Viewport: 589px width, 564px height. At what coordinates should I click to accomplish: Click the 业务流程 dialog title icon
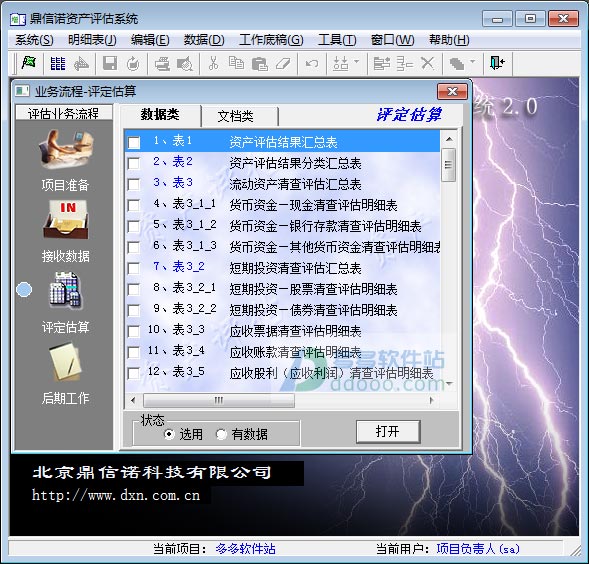[22, 91]
